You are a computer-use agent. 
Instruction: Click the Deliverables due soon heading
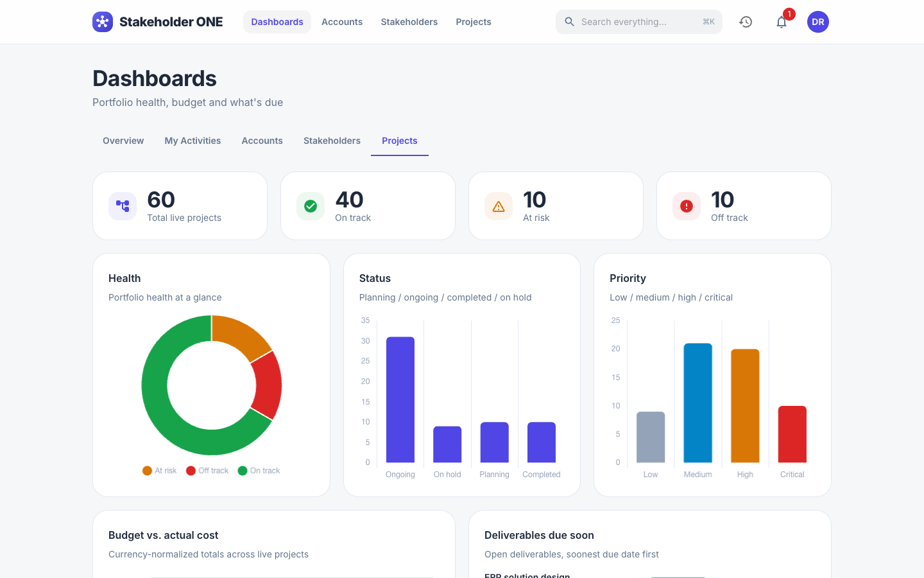pos(539,535)
